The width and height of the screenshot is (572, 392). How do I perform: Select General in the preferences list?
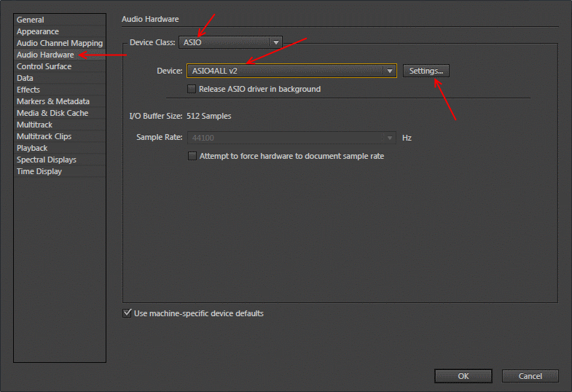point(31,20)
